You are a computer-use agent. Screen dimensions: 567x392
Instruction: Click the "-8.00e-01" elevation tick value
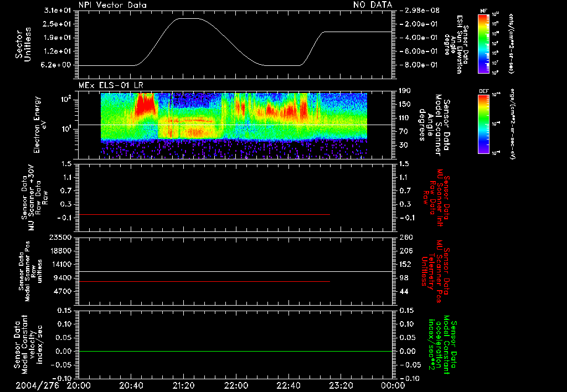419,65
